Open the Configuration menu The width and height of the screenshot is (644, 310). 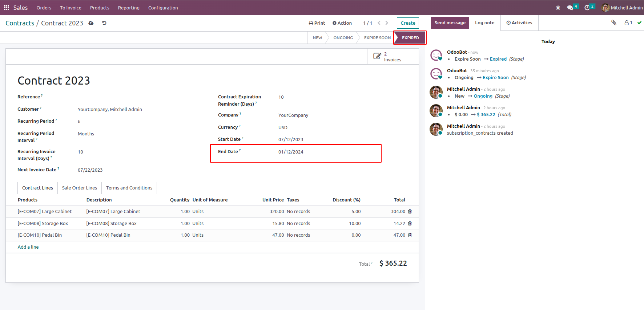coord(163,8)
